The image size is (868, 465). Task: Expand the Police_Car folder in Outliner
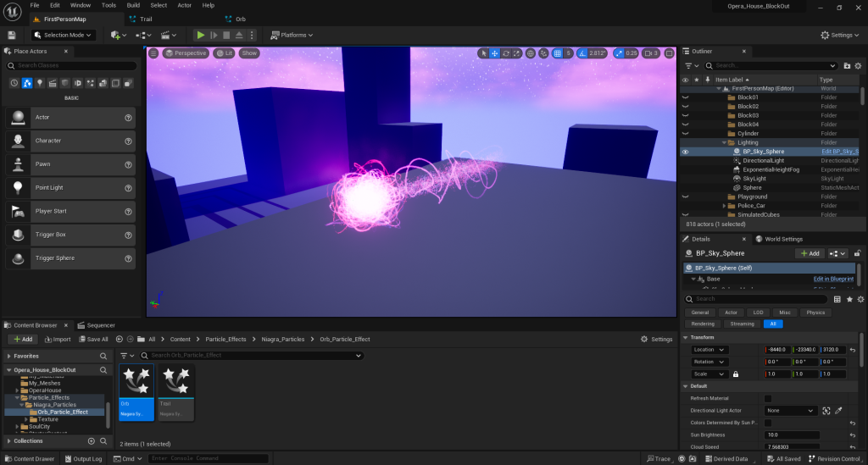[x=724, y=206]
